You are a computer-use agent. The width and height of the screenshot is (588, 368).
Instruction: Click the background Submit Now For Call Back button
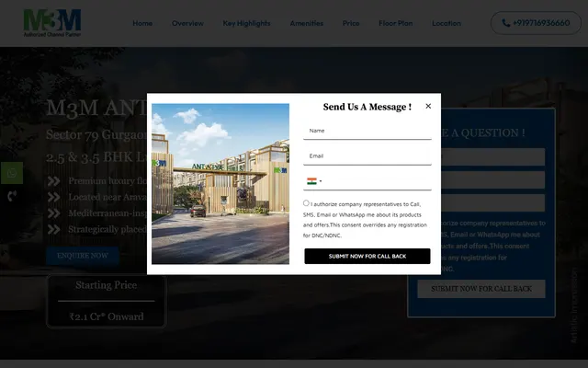pyautogui.click(x=481, y=289)
